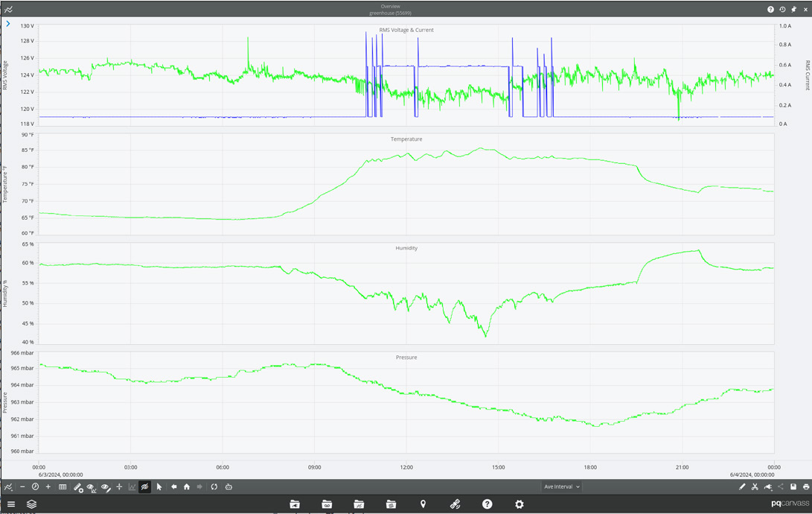Toggle the eye with chart channel visibility
Viewport: 812px width, 514px height.
[91, 487]
